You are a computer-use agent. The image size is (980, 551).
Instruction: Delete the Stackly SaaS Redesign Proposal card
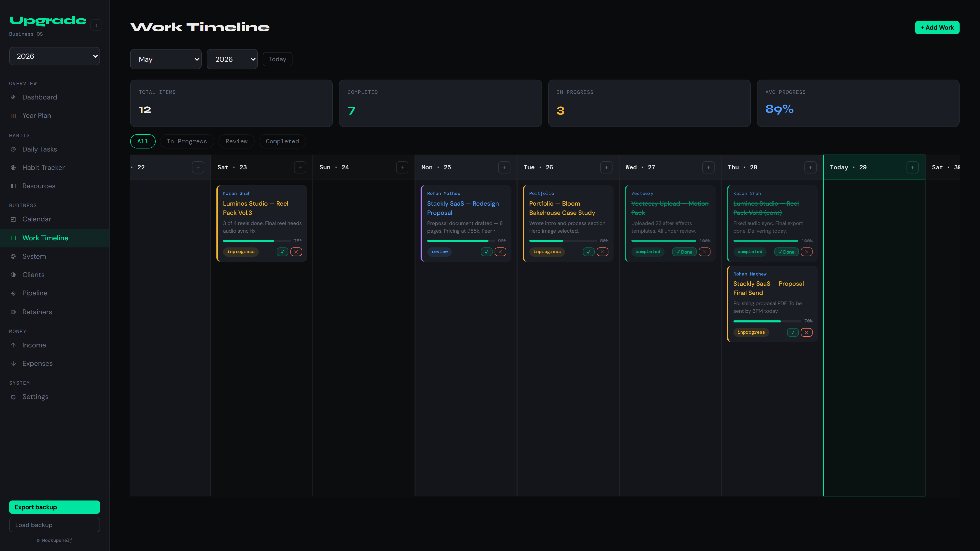click(500, 252)
